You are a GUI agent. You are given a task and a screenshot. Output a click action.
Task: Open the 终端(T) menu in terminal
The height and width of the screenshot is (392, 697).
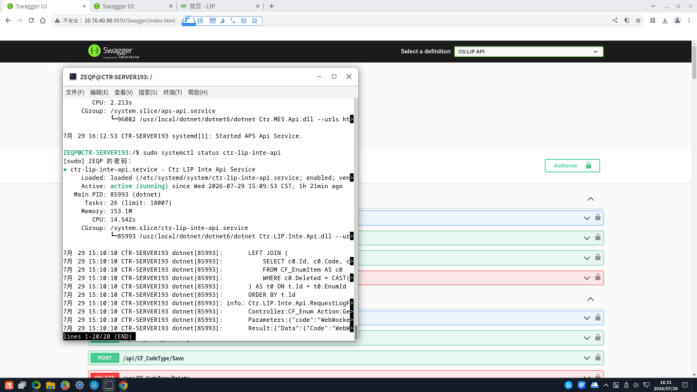(172, 92)
